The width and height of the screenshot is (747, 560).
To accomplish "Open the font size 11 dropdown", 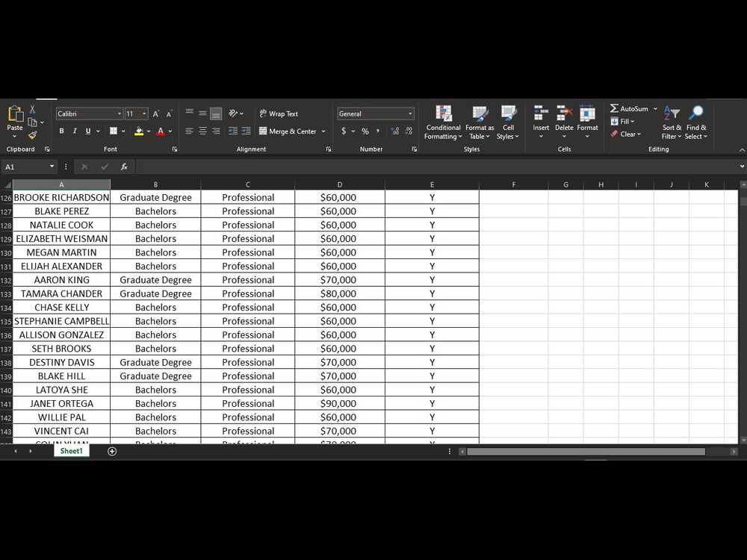I will coord(144,113).
